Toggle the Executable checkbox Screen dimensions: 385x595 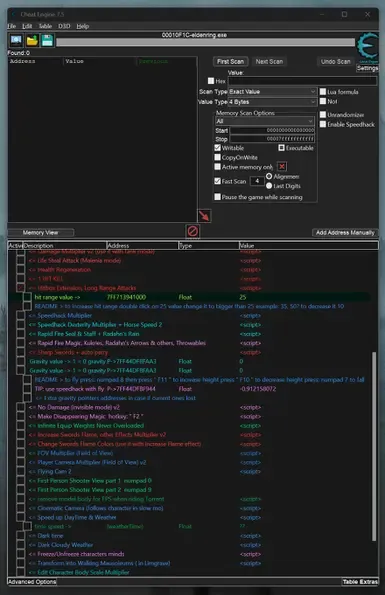(281, 148)
